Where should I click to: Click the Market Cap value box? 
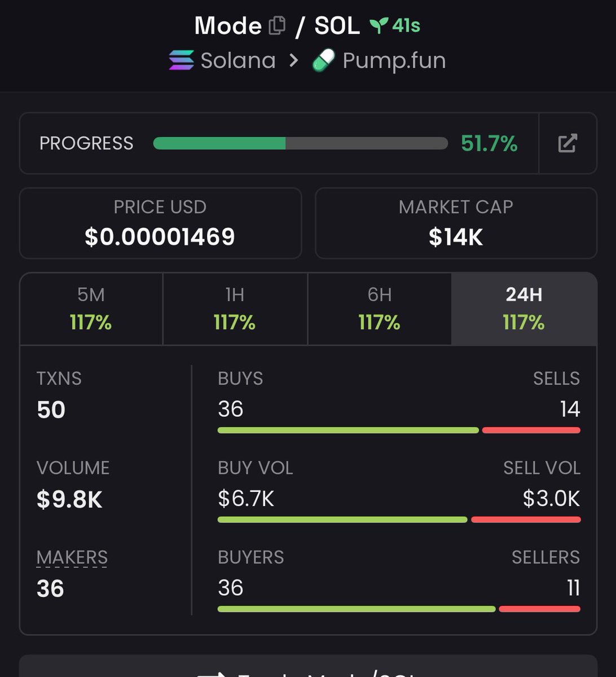pos(456,223)
